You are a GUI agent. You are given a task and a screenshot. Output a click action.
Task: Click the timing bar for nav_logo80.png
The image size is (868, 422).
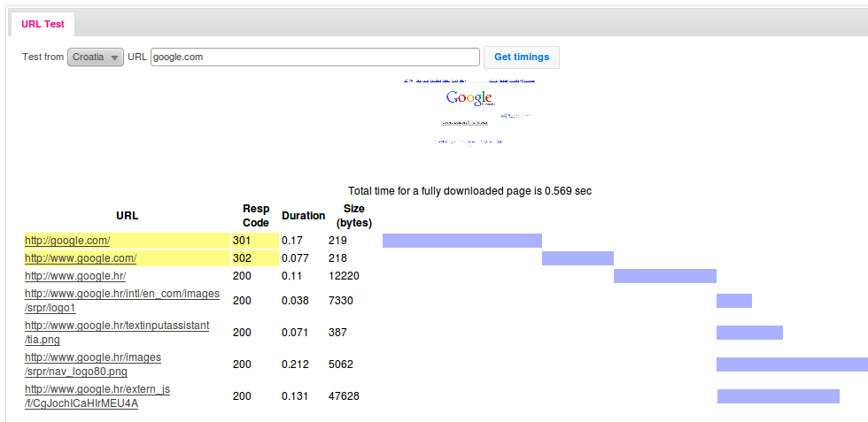click(x=792, y=364)
